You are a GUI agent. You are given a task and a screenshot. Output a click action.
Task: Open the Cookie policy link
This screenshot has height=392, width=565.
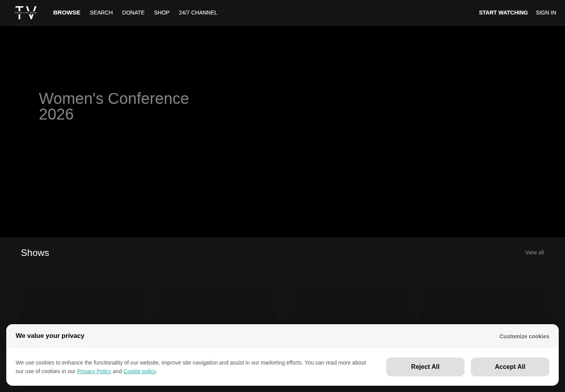(140, 371)
